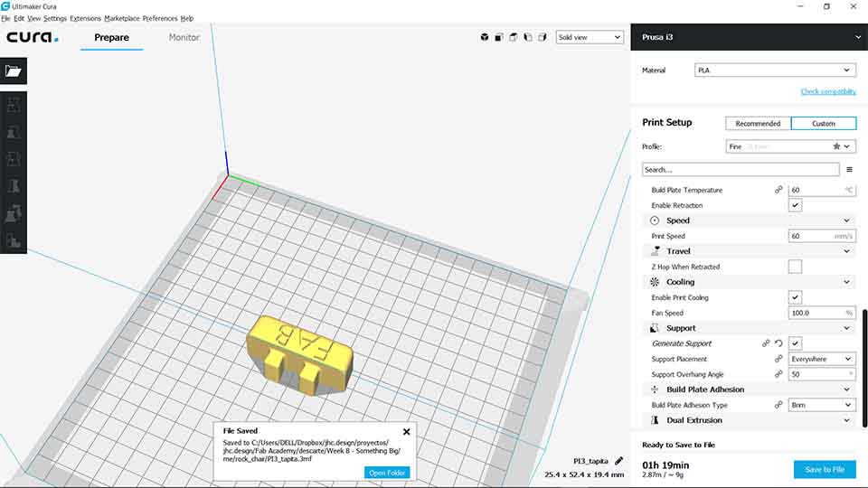Screen dimensions: 868x488
Task: Switch Print Setup to Custom mode
Action: [823, 124]
